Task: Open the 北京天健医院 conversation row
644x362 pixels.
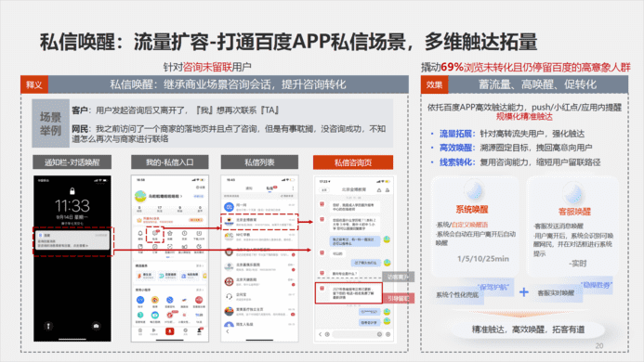Action: click(259, 281)
